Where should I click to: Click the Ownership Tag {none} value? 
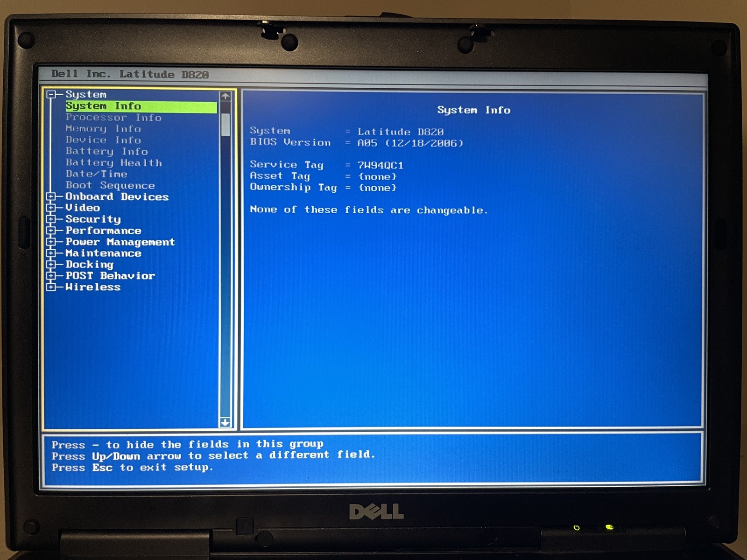[x=377, y=188]
